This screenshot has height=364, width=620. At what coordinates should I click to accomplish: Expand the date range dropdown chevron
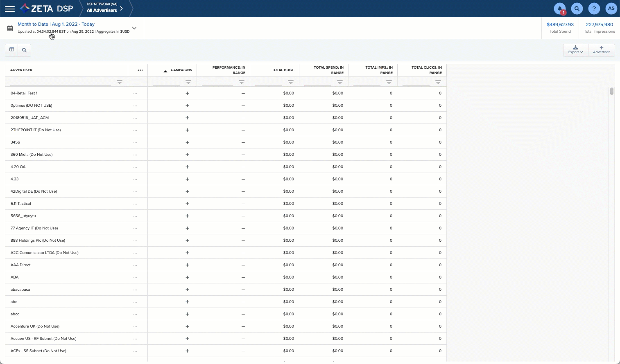(x=134, y=28)
